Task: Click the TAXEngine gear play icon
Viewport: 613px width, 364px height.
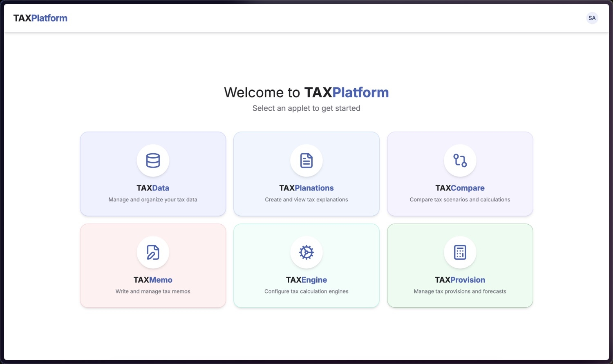Action: coord(306,252)
